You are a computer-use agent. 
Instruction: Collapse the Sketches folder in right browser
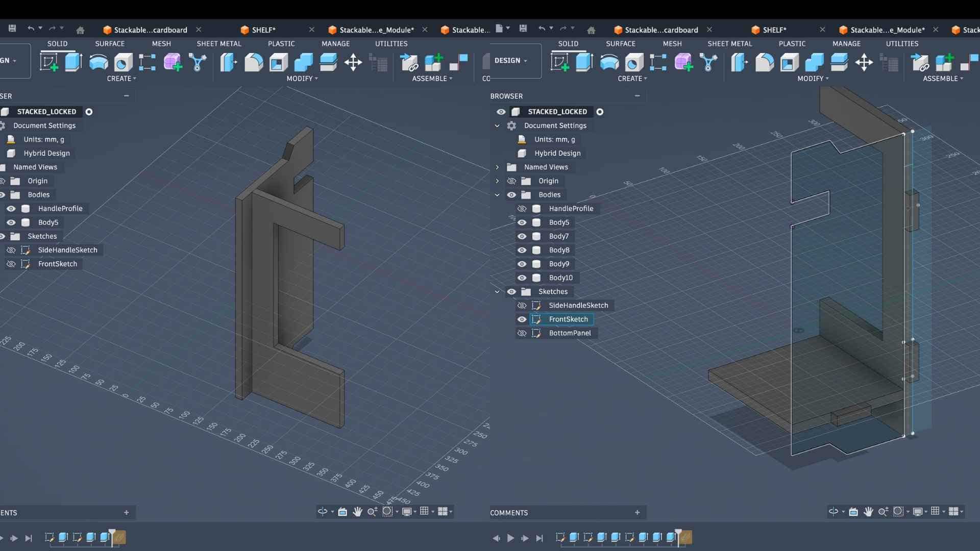pyautogui.click(x=497, y=292)
